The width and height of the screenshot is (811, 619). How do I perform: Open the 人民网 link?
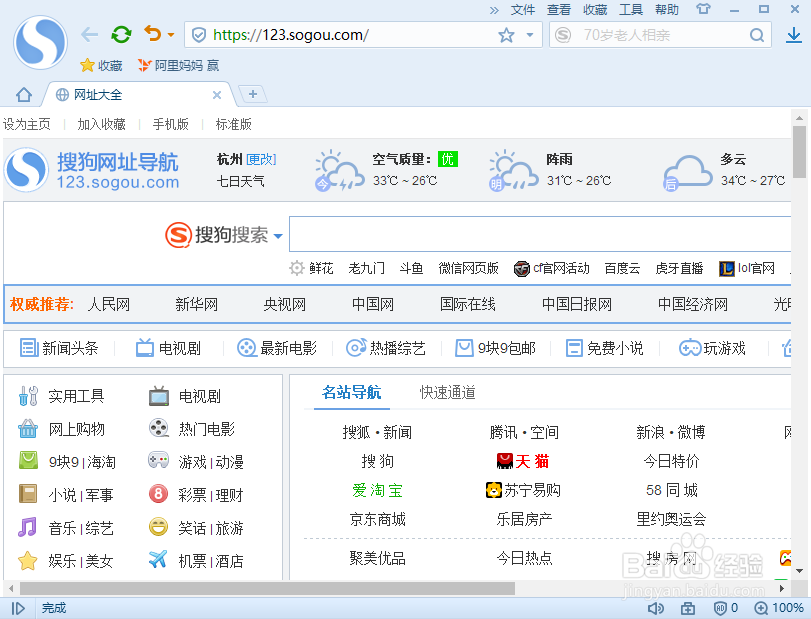point(109,304)
